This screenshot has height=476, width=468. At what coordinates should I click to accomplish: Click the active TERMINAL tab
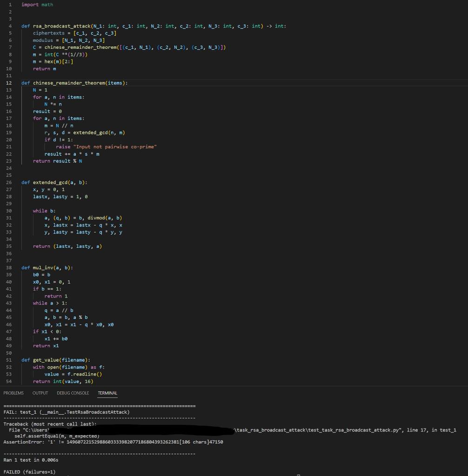[x=107, y=393]
